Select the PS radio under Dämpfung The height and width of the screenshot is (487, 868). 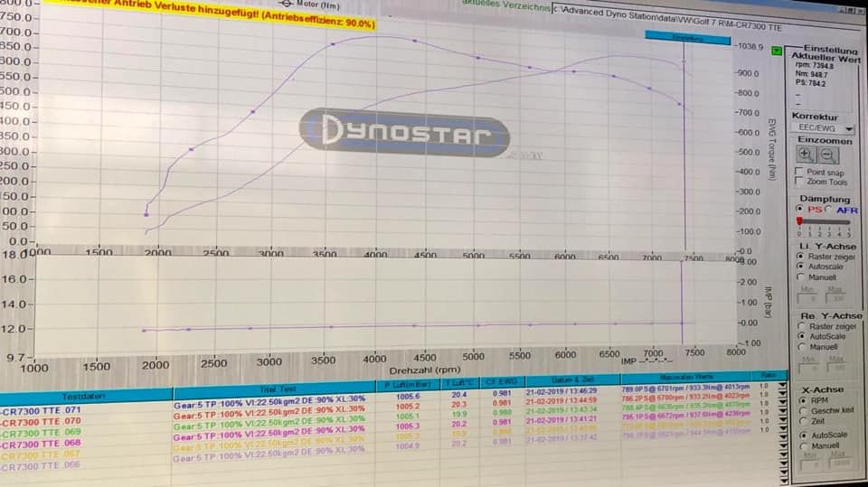pos(800,209)
